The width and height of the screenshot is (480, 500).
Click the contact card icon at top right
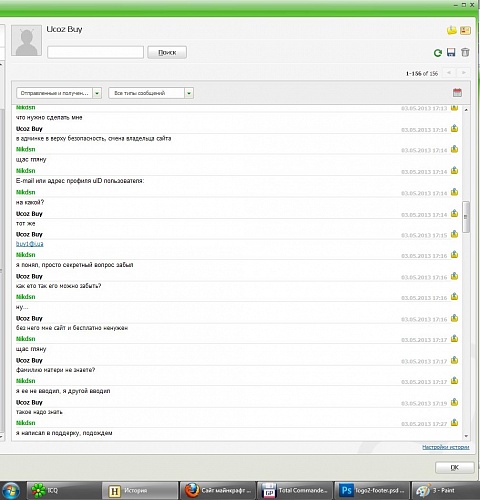click(465, 30)
